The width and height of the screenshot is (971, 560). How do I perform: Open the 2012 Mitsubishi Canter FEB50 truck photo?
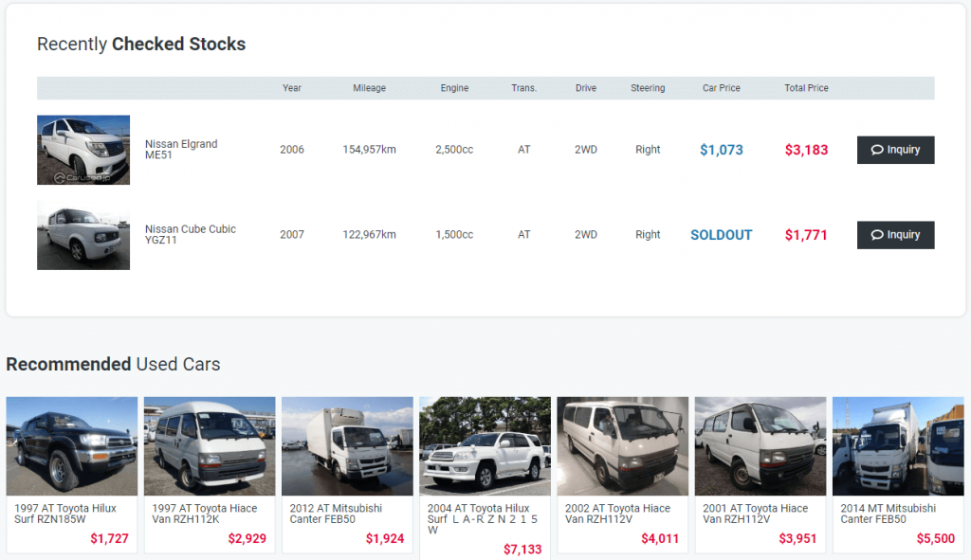point(347,445)
